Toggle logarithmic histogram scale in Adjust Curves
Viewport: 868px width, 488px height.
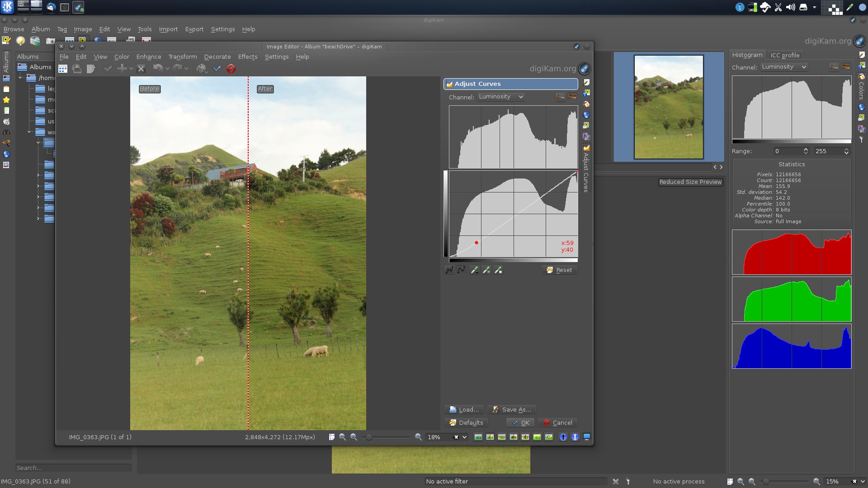pos(572,97)
